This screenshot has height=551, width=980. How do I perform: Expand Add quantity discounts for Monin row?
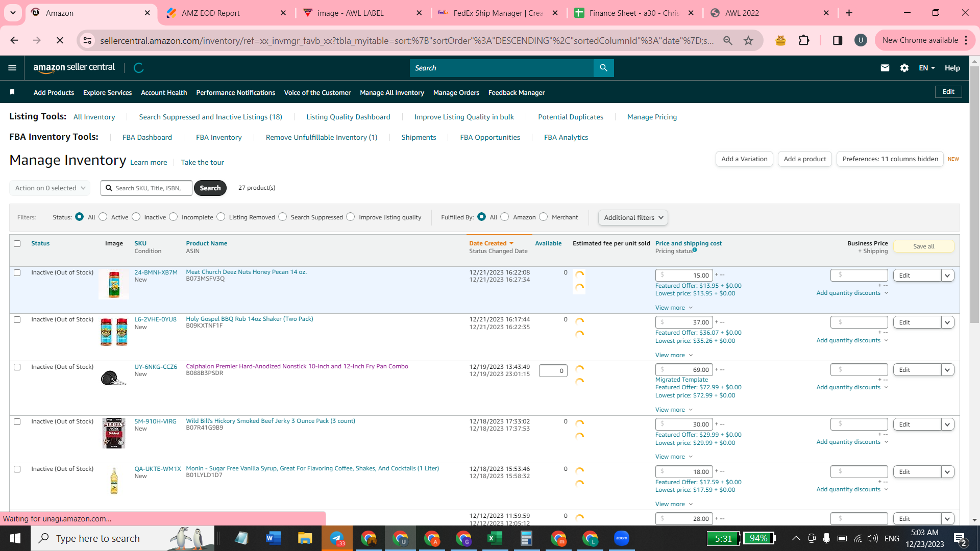tap(852, 489)
